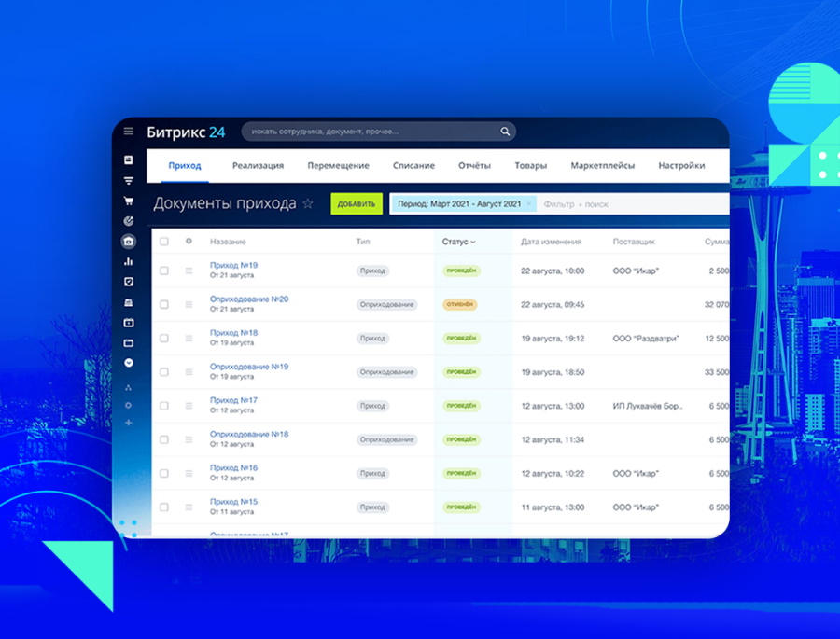Click supplier ООО "Раздватри" cell
Viewport: 840px width, 639px height.
click(x=646, y=339)
